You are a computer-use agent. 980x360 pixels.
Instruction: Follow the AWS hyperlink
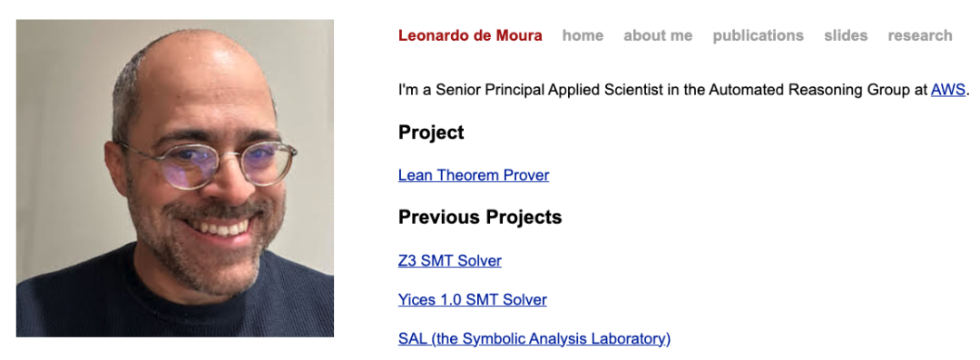(947, 90)
